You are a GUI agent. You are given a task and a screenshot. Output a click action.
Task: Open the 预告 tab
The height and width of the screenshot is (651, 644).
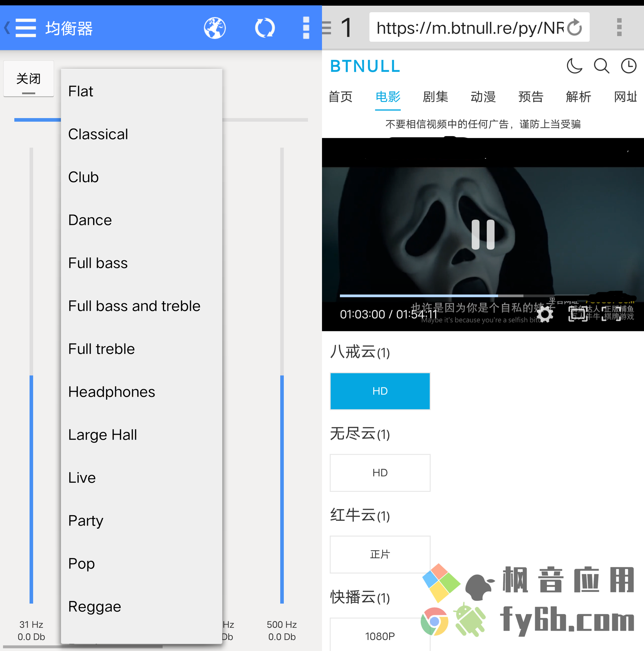click(531, 97)
